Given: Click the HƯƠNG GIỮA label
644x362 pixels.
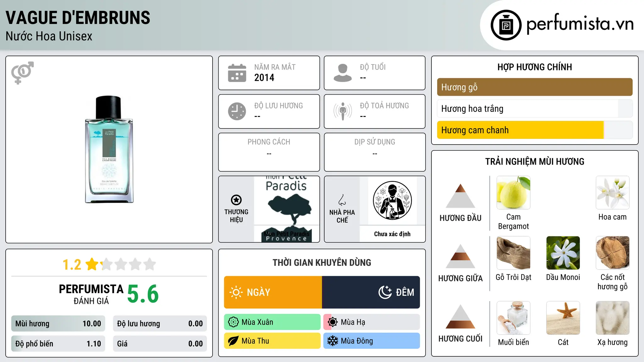Looking at the screenshot, I should [x=460, y=278].
